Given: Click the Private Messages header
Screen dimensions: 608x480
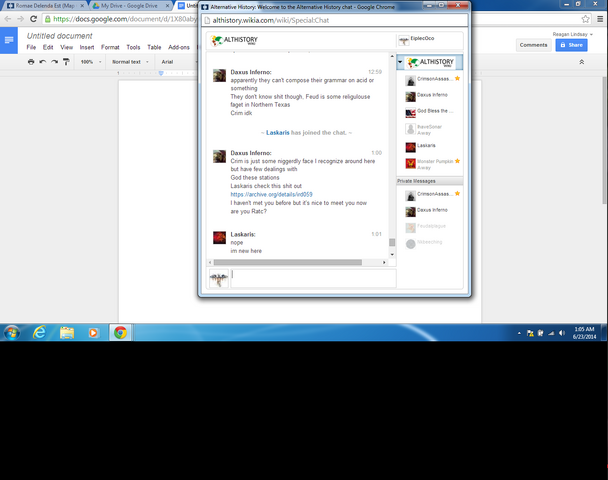Looking at the screenshot, I should point(430,181).
